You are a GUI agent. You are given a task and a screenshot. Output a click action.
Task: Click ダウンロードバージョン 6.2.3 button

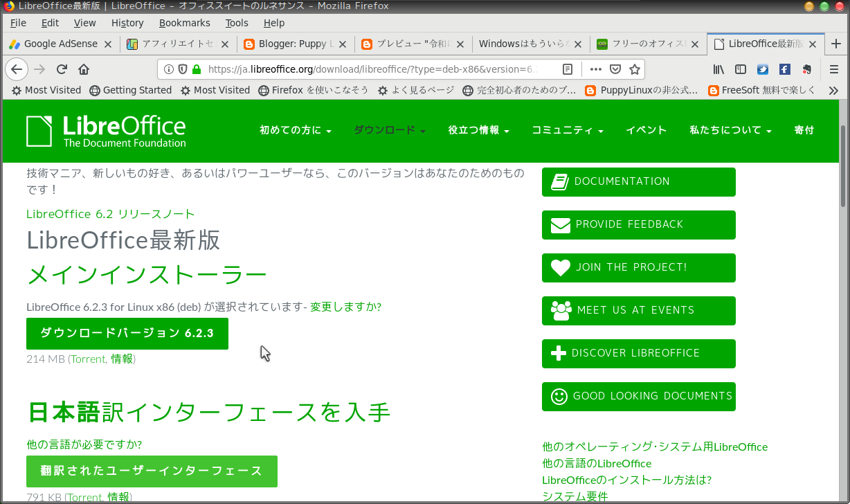point(127,334)
